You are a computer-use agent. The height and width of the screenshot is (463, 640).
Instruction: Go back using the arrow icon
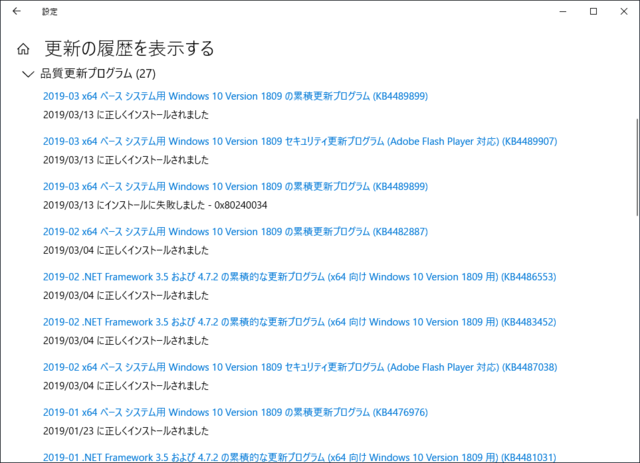(x=16, y=11)
